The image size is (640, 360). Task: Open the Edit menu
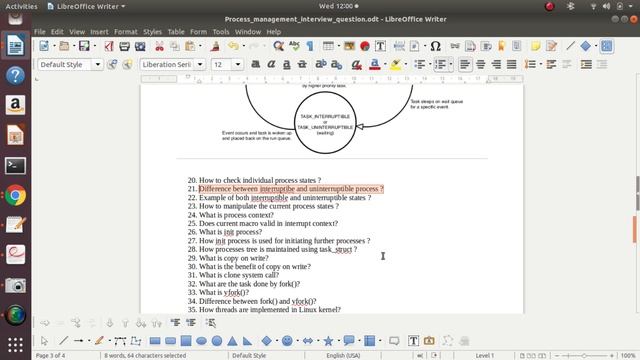pos(57,32)
